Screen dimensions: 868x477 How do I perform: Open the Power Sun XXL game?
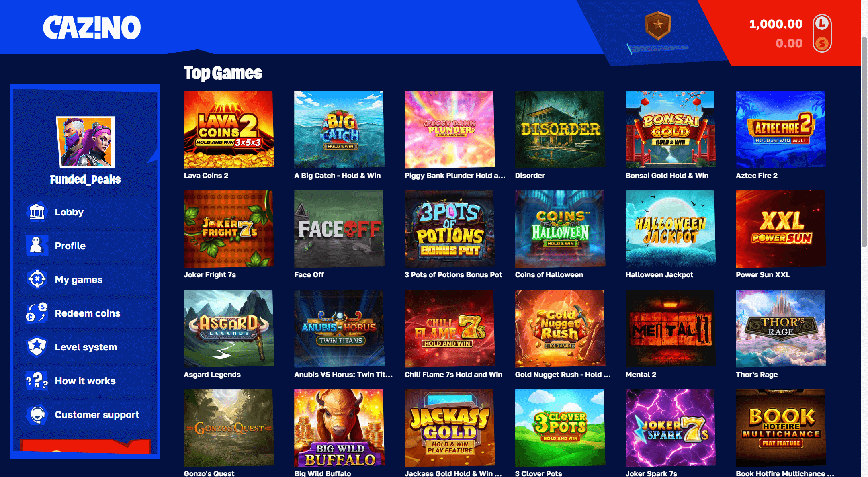(x=780, y=229)
